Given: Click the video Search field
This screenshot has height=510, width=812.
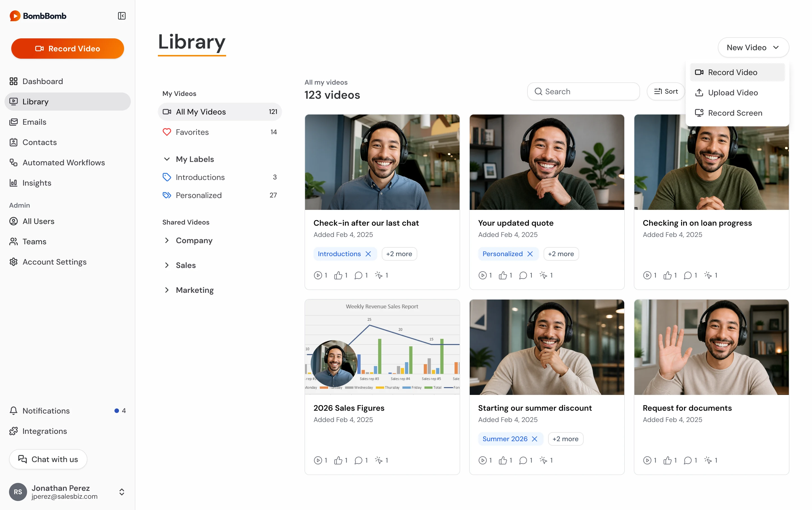Looking at the screenshot, I should [x=583, y=91].
